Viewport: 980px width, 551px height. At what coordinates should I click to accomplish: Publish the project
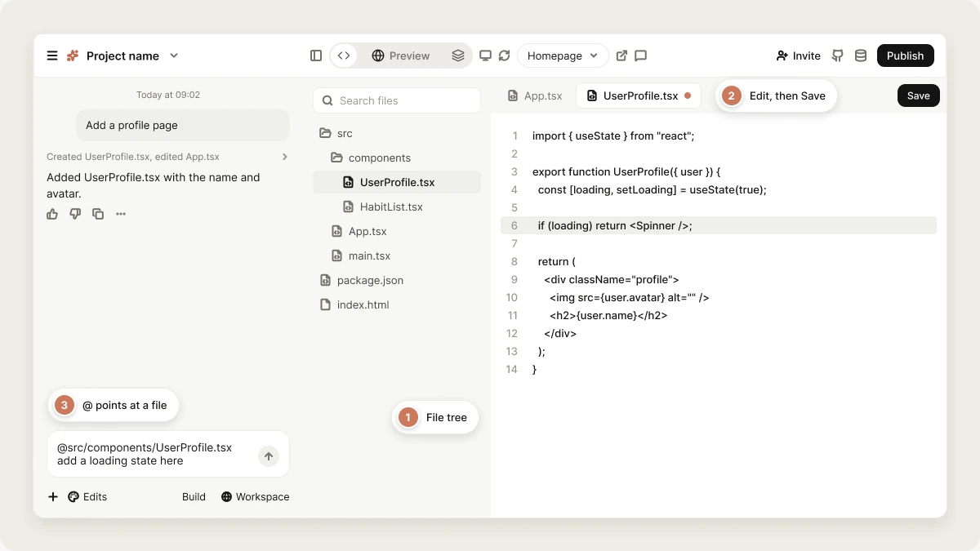click(x=905, y=56)
